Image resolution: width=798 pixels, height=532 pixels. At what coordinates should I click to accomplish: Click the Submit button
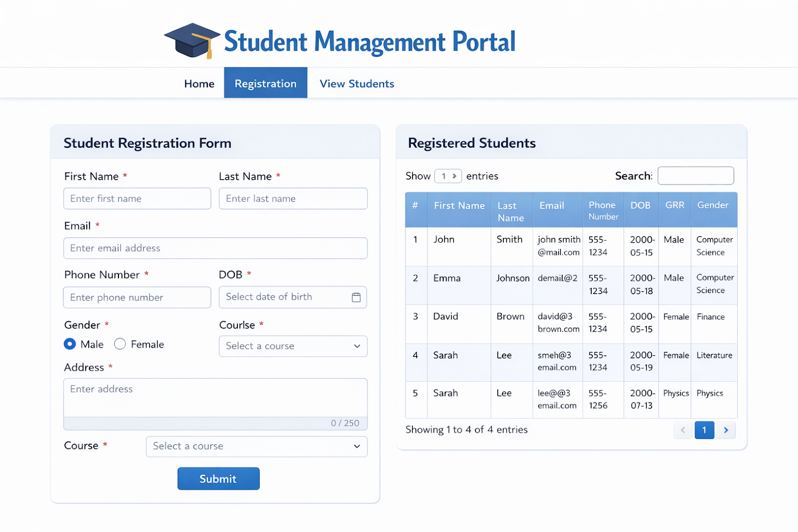[218, 479]
